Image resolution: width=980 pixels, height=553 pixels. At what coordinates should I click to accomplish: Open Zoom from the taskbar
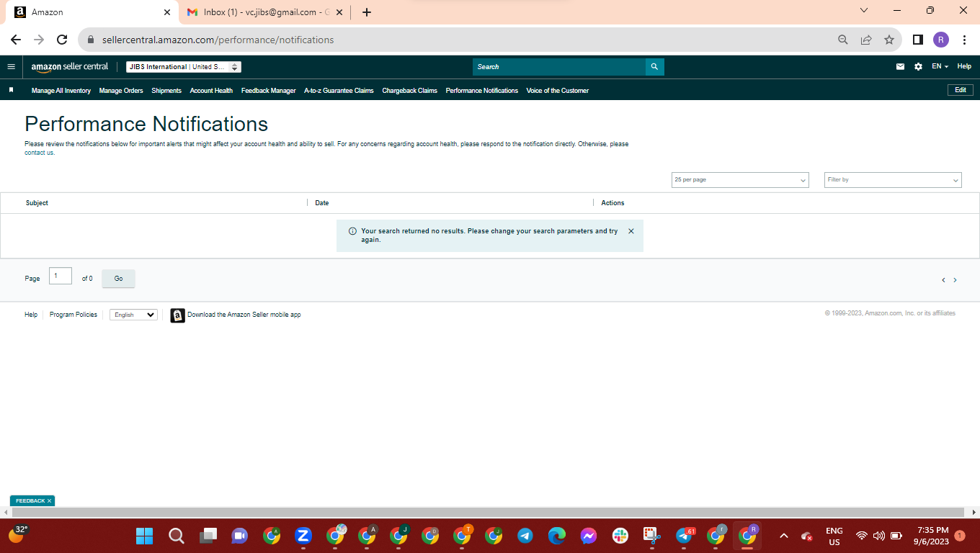coord(303,536)
